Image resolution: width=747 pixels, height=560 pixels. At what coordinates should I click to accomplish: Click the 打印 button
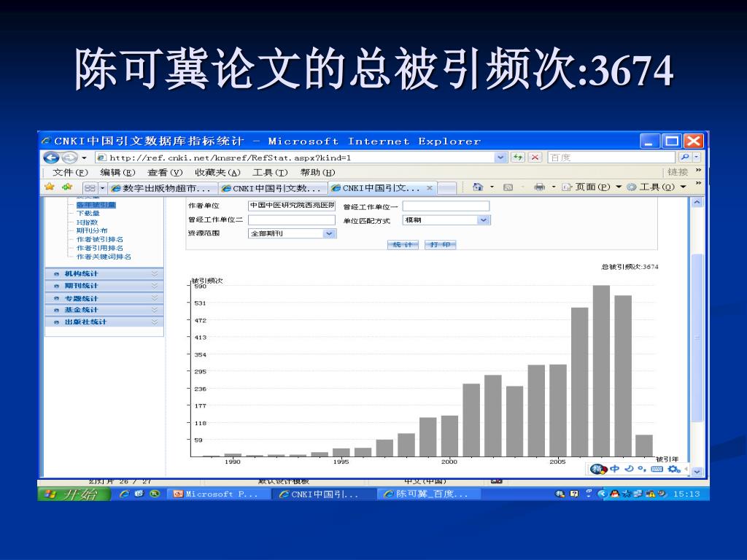point(440,244)
